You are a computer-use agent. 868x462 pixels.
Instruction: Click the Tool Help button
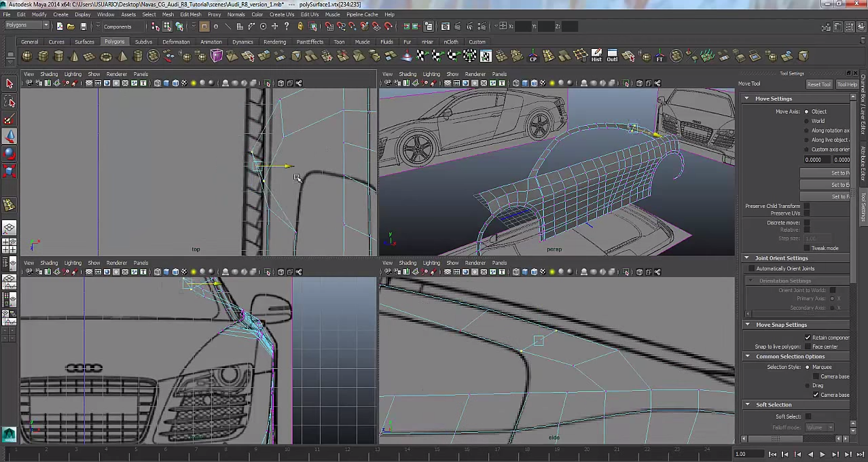[846, 84]
